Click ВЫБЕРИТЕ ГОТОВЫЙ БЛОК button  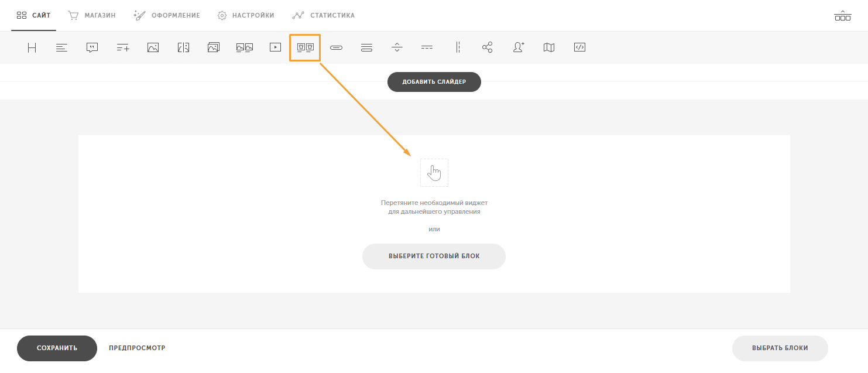pos(434,256)
